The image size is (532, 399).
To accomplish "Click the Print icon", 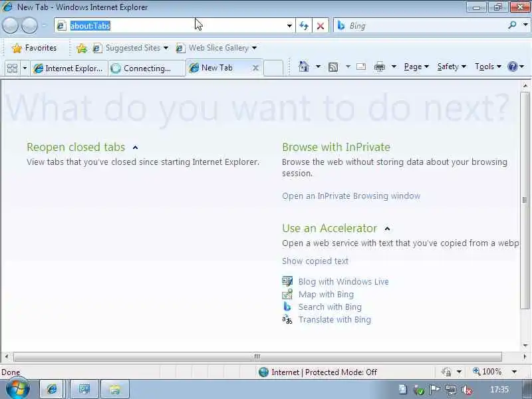I will pyautogui.click(x=379, y=67).
